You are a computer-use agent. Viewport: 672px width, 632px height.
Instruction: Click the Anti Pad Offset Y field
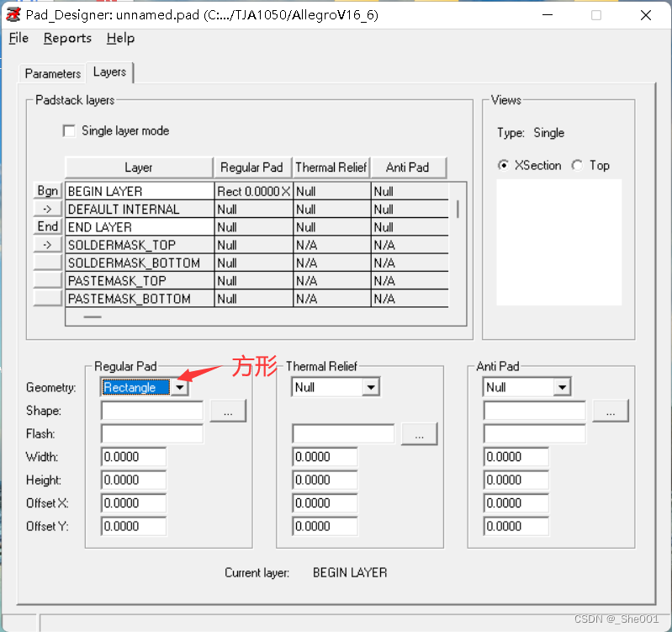[516, 526]
